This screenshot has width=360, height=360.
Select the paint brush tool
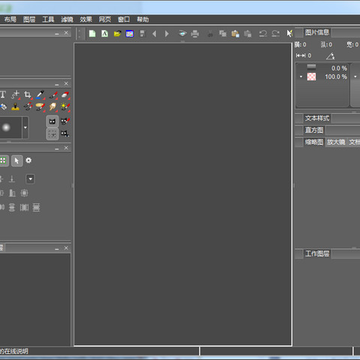click(53, 95)
